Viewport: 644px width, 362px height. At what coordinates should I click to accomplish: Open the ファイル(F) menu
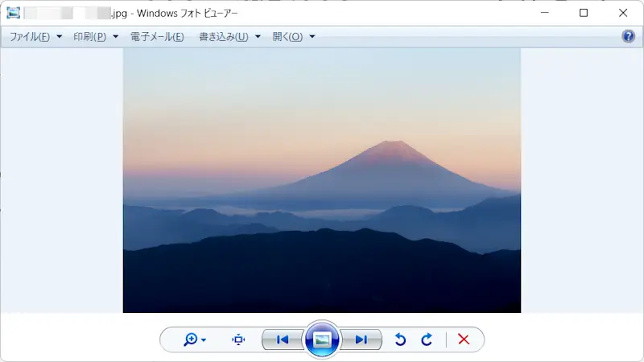pyautogui.click(x=30, y=37)
